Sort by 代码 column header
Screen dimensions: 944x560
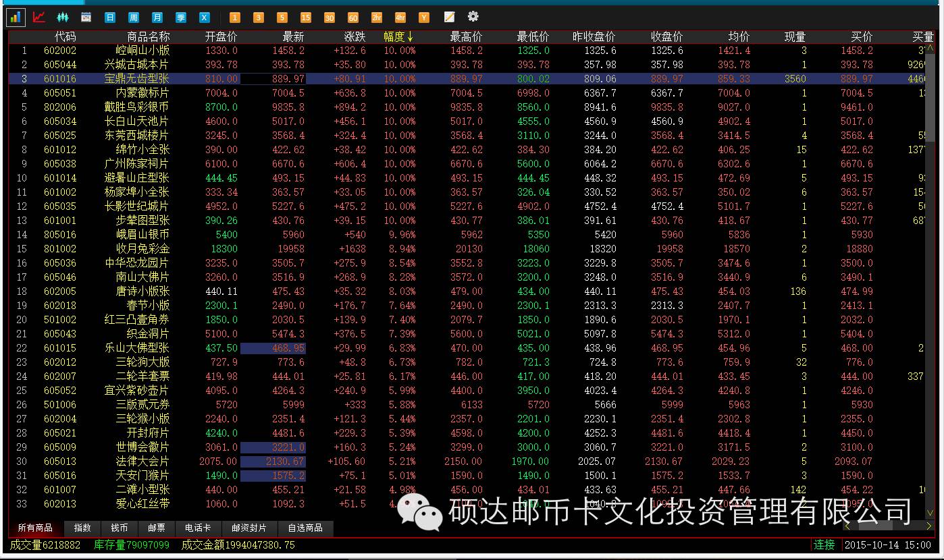(65, 36)
